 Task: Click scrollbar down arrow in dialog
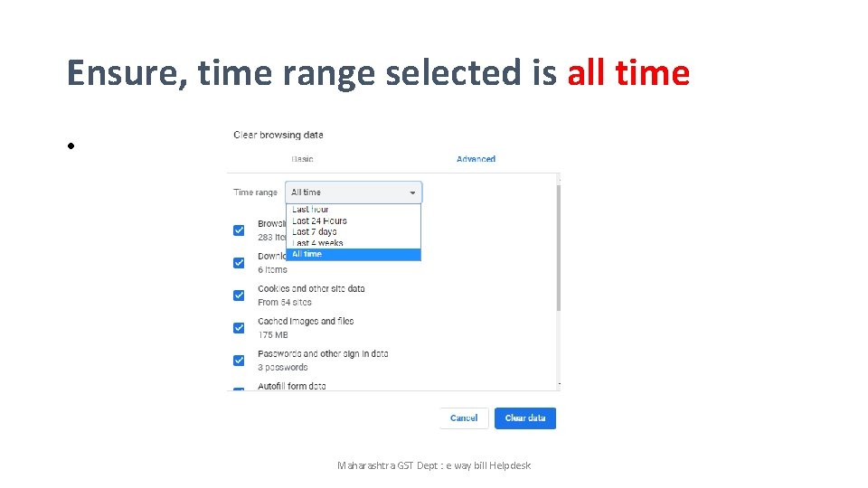click(559, 384)
